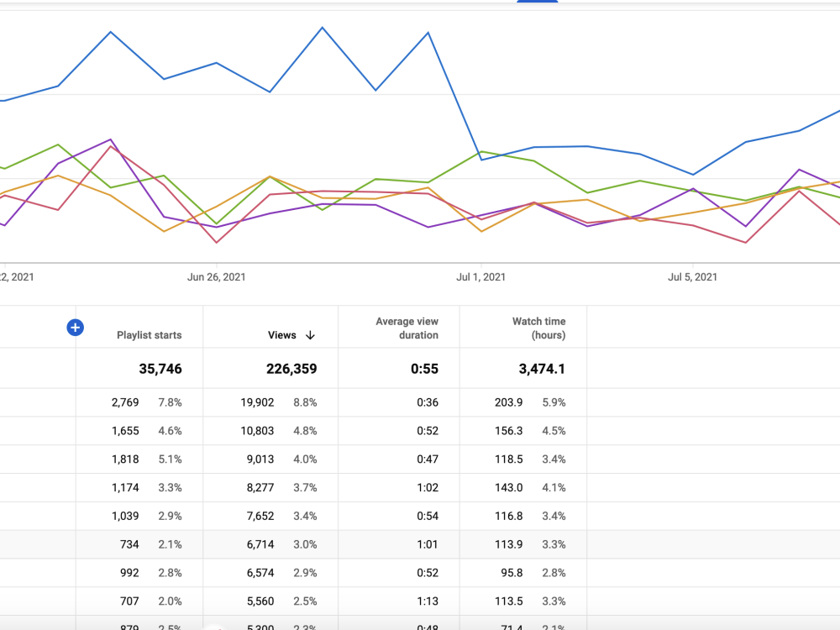This screenshot has width=840, height=630.
Task: Click the purple line's peak after Jul 5
Action: (x=800, y=170)
